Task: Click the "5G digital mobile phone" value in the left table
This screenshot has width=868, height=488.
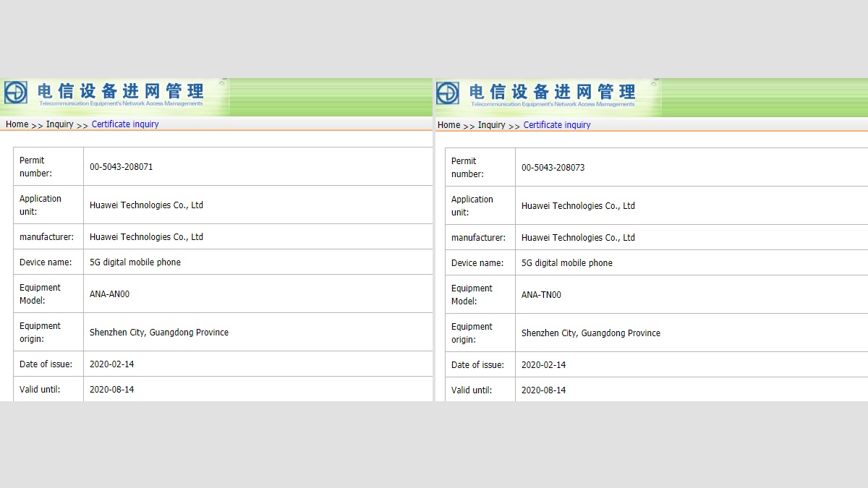Action: click(x=135, y=262)
